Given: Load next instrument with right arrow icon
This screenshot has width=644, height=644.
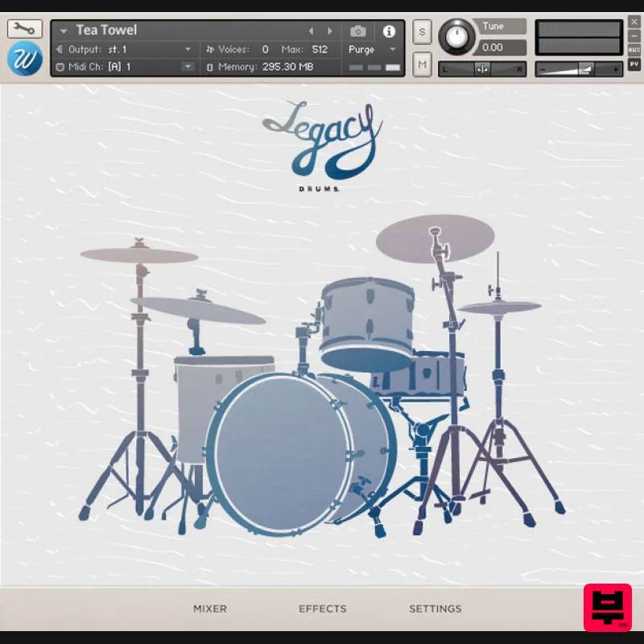Looking at the screenshot, I should (x=329, y=30).
